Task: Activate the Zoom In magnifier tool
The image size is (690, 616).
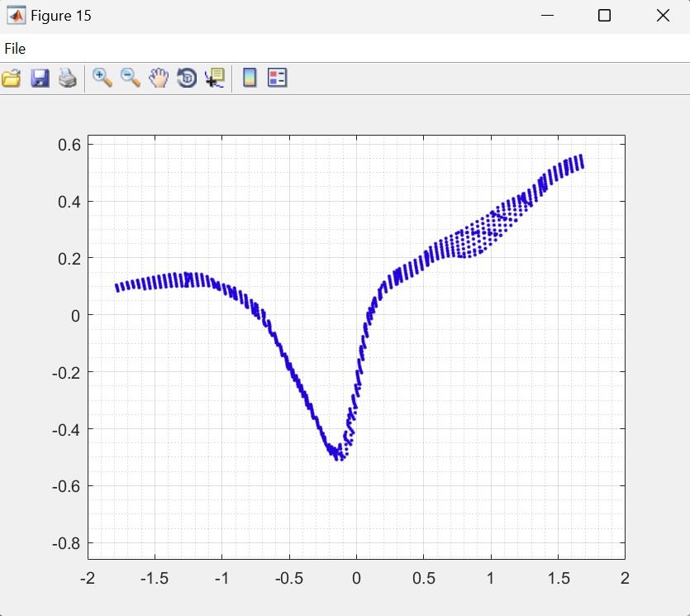Action: coord(102,79)
